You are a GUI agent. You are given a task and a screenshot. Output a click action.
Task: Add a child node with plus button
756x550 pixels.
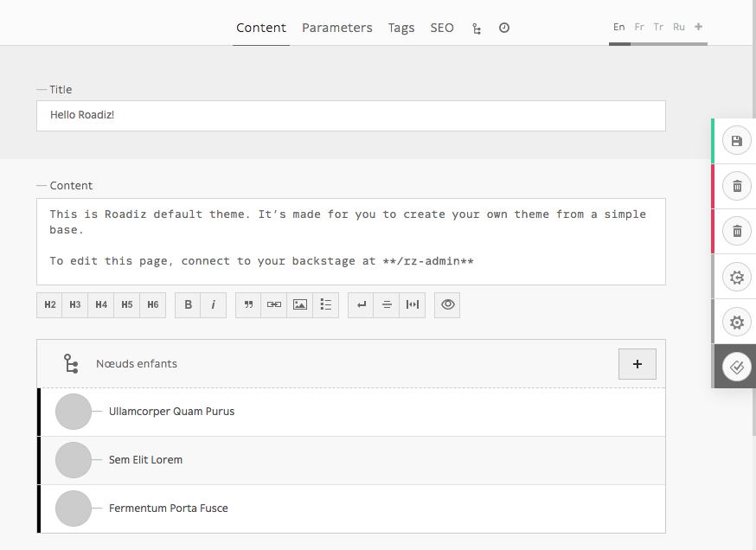pyautogui.click(x=637, y=364)
